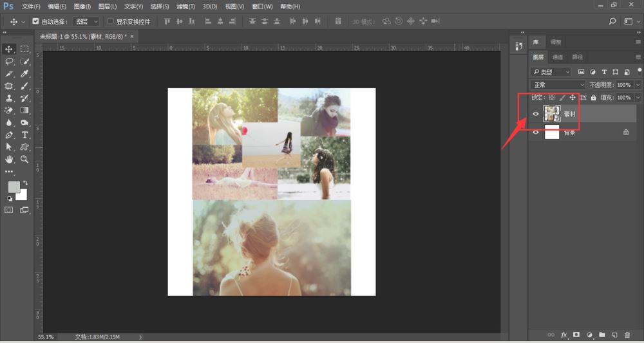644x343 pixels.
Task: Toggle type layer filter
Action: [x=604, y=72]
